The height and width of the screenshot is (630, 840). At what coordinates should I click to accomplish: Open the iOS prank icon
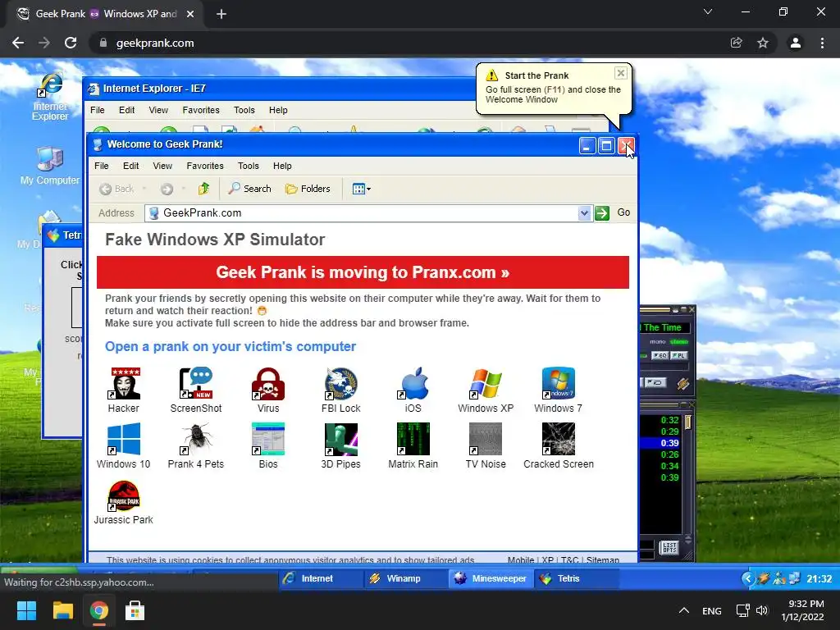point(413,390)
